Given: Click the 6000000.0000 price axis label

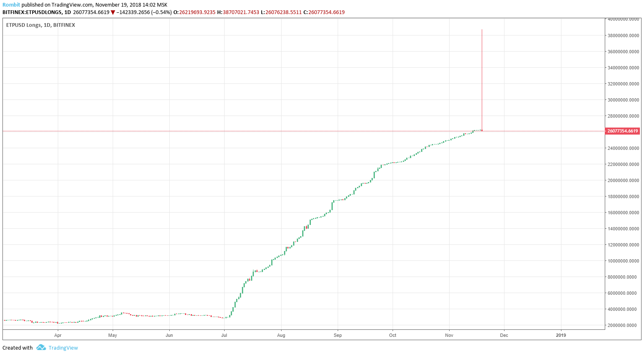Looking at the screenshot, I should [622, 293].
